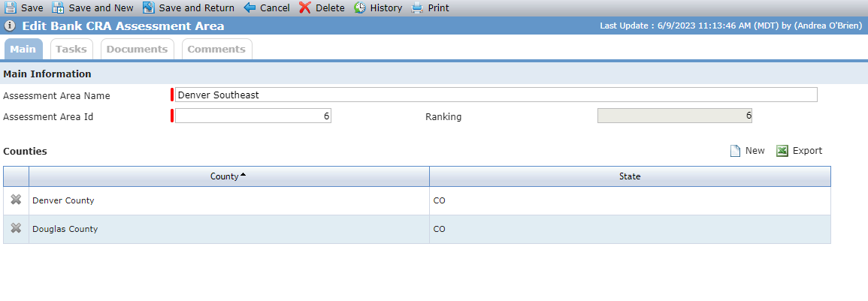Click the red Delete X icon

[x=305, y=8]
